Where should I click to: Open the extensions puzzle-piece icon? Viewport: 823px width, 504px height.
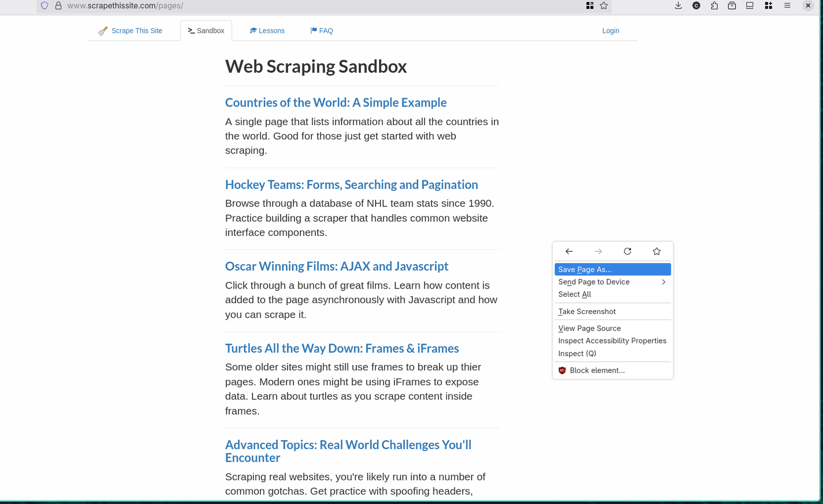[x=714, y=5]
